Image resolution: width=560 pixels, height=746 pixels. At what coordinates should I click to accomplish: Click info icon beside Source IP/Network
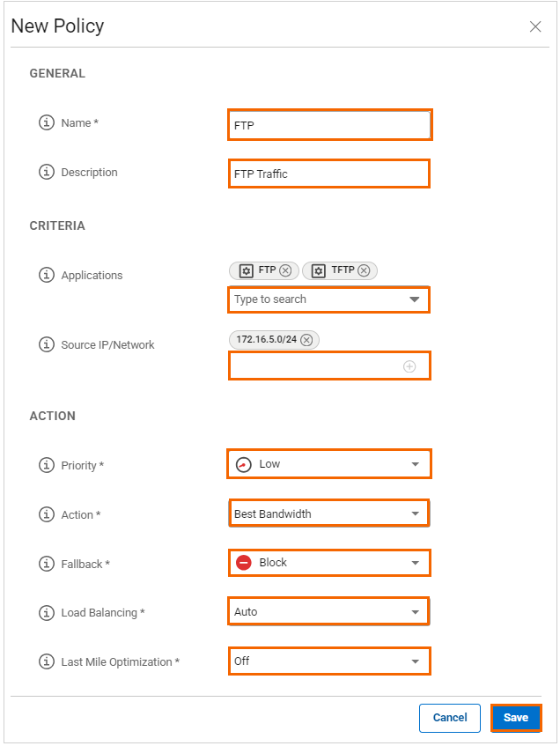coord(48,345)
